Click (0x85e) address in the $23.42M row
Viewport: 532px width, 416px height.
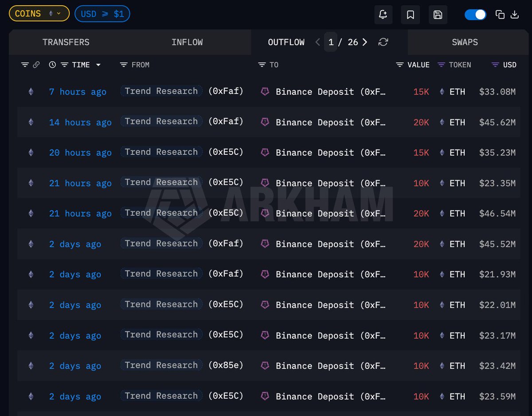coord(226,365)
